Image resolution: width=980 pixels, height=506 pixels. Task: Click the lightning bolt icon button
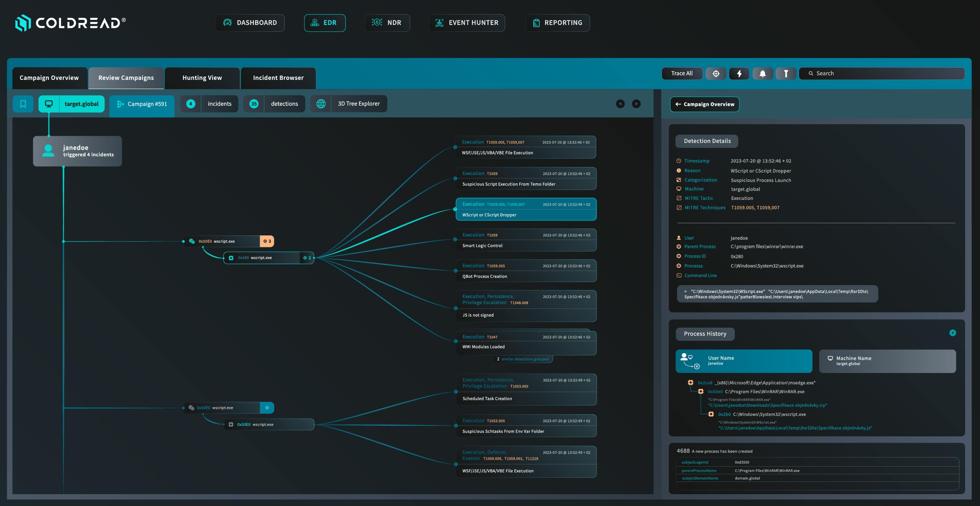pyautogui.click(x=739, y=73)
